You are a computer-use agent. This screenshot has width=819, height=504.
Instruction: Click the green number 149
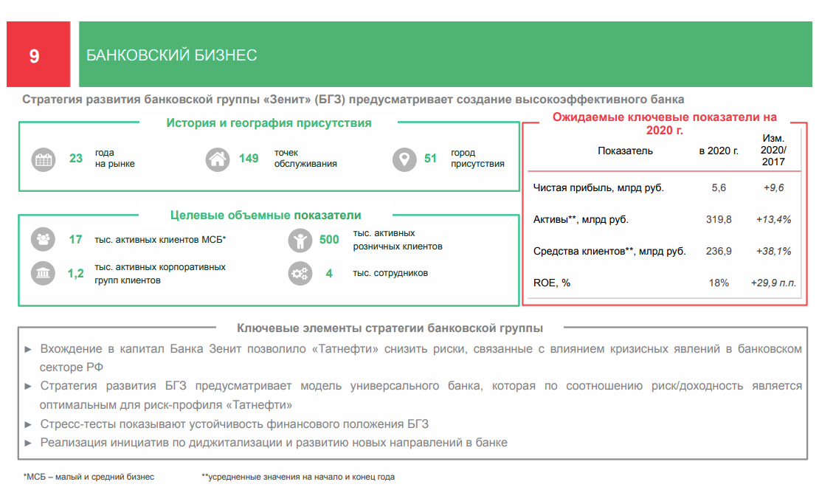(x=249, y=158)
